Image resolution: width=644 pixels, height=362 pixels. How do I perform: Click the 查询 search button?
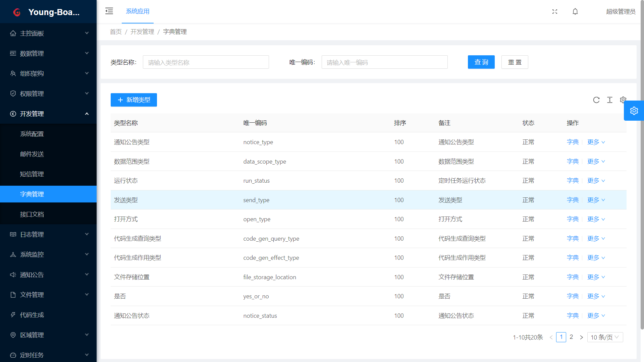(x=481, y=62)
